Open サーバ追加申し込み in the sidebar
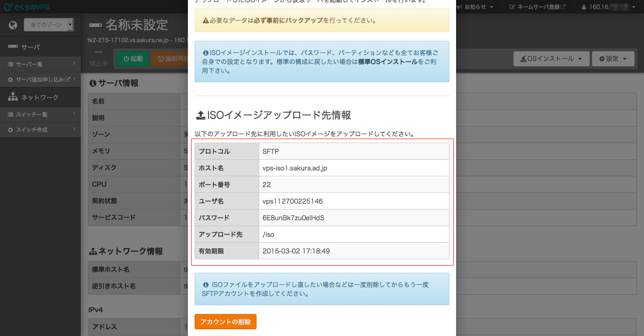Image resolution: width=644 pixels, height=336 pixels. click(x=40, y=79)
